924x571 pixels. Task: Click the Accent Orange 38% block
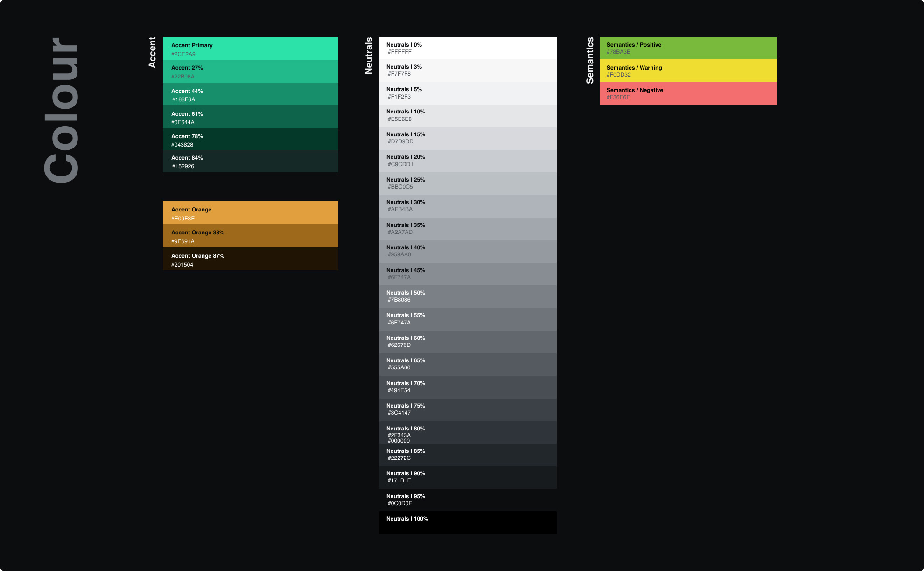pos(250,236)
